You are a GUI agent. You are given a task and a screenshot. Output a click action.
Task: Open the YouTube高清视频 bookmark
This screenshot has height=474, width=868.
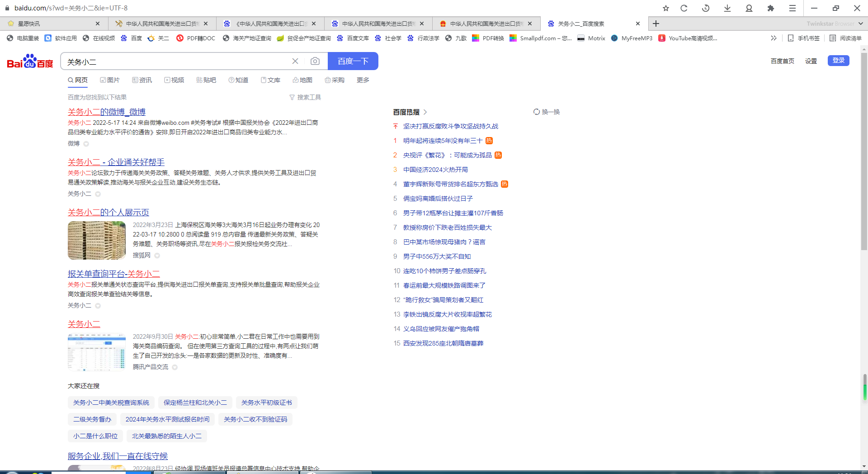688,38
